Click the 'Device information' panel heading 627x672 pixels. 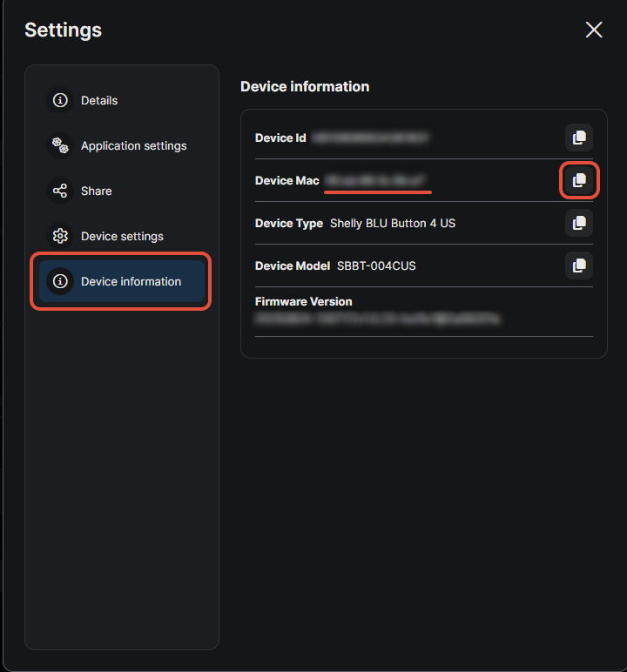305,86
